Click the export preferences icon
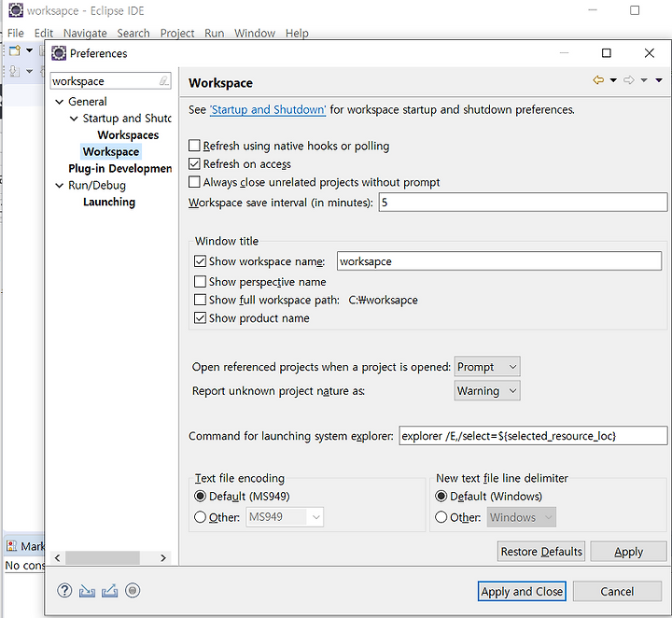The image size is (672, 618). [x=110, y=591]
